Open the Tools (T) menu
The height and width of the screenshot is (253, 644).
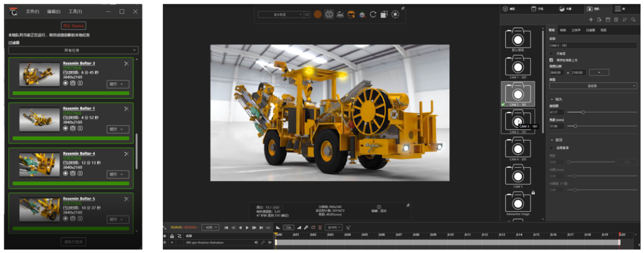point(75,11)
